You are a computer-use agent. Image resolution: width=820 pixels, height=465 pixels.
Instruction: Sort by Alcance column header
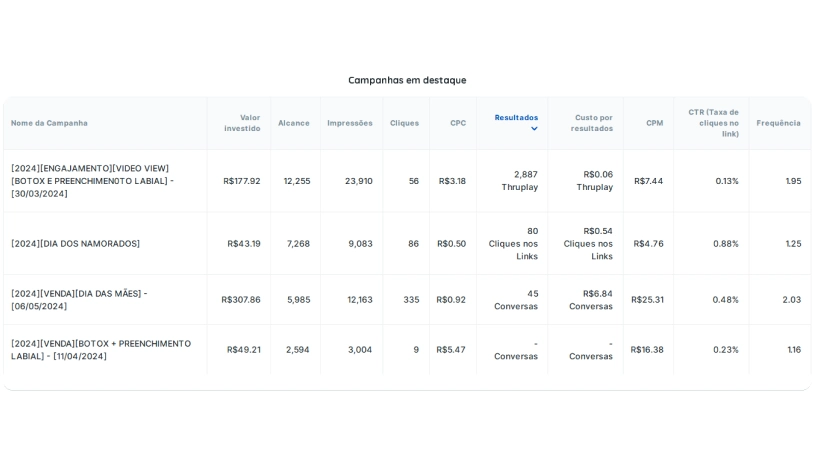coord(294,123)
